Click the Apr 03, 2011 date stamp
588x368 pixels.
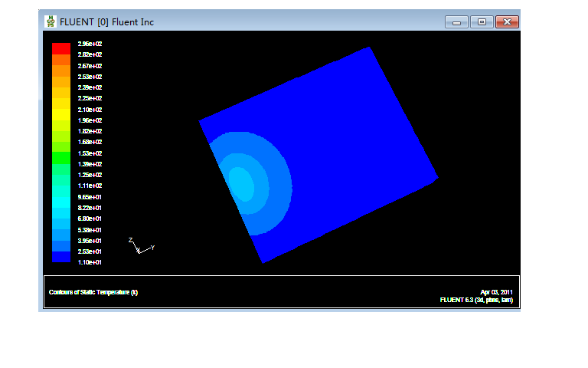[496, 292]
